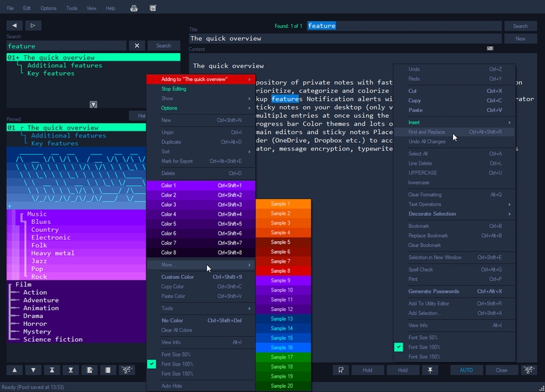Click the move-to-top arrow icon
This screenshot has width=545, height=392.
coord(52,370)
